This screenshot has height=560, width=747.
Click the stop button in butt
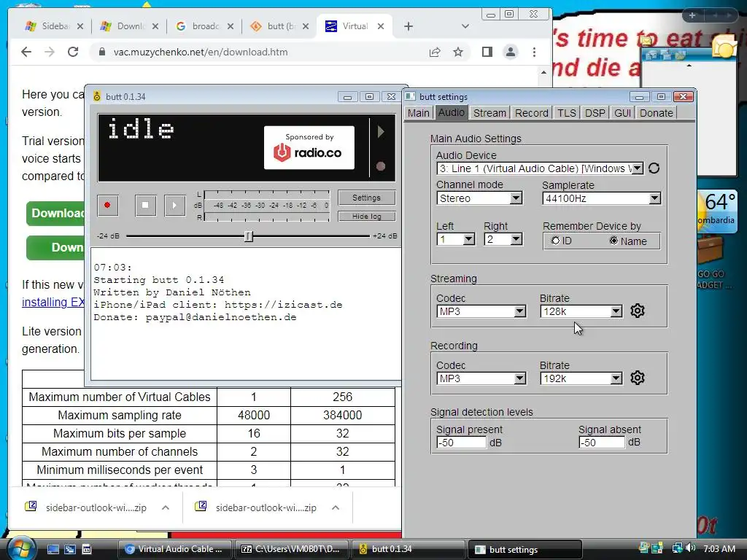(145, 205)
